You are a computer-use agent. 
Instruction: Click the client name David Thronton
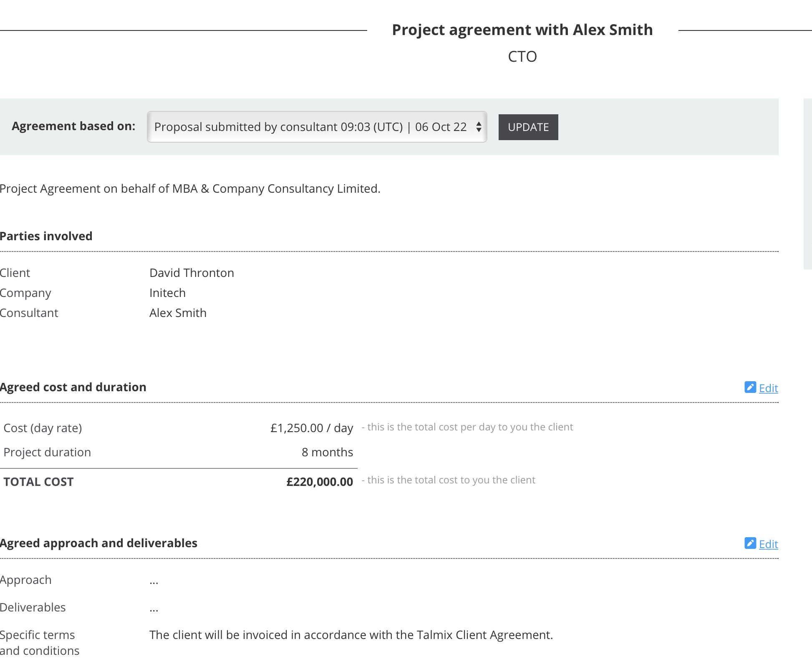point(192,273)
